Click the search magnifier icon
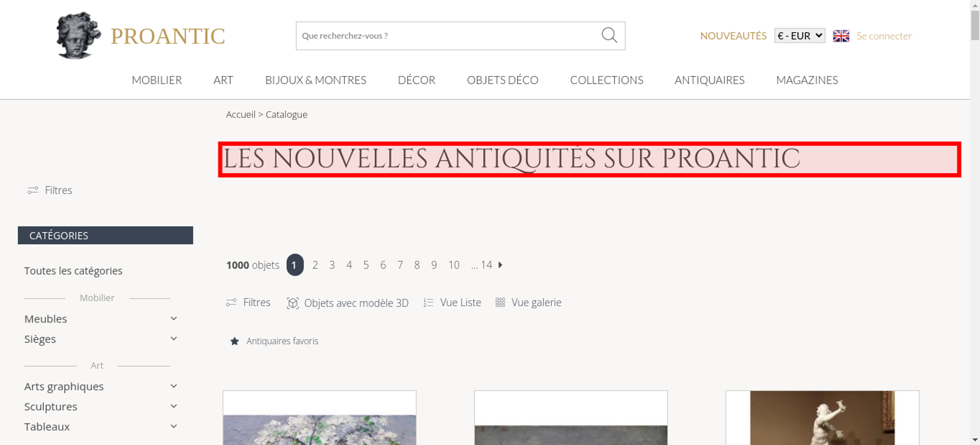 coord(609,35)
